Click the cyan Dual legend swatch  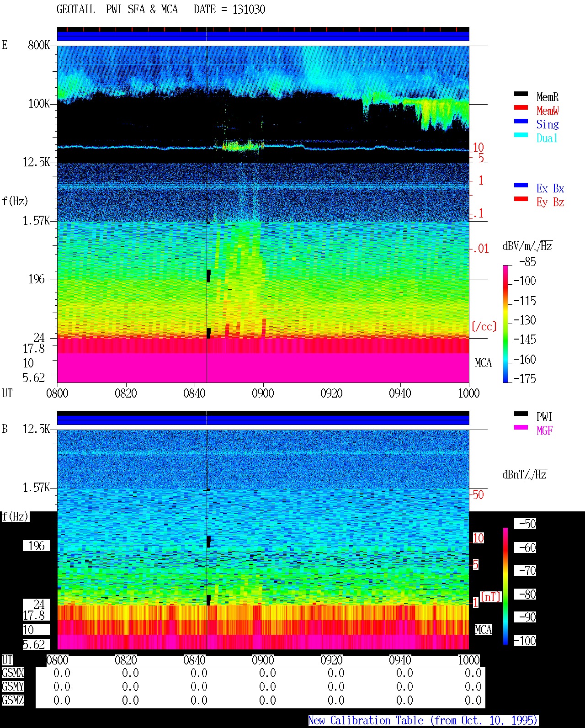point(521,135)
